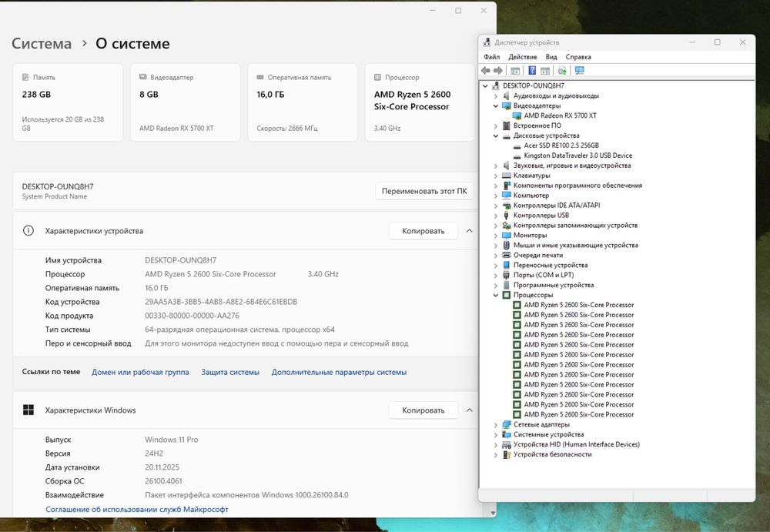Click the Settings scrollbar down arrow

[492, 513]
